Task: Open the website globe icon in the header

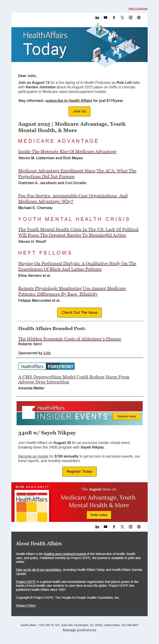Action: point(139,17)
